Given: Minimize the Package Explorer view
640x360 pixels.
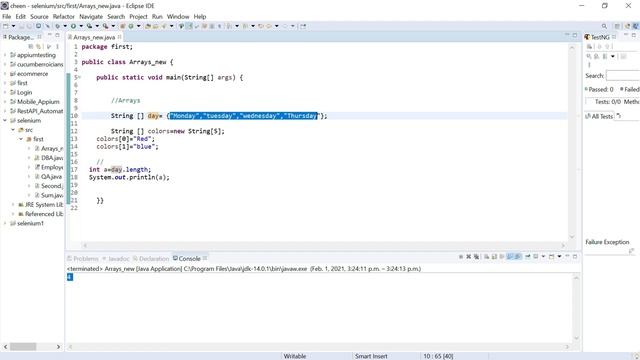Looking at the screenshot, I should pyautogui.click(x=49, y=36).
